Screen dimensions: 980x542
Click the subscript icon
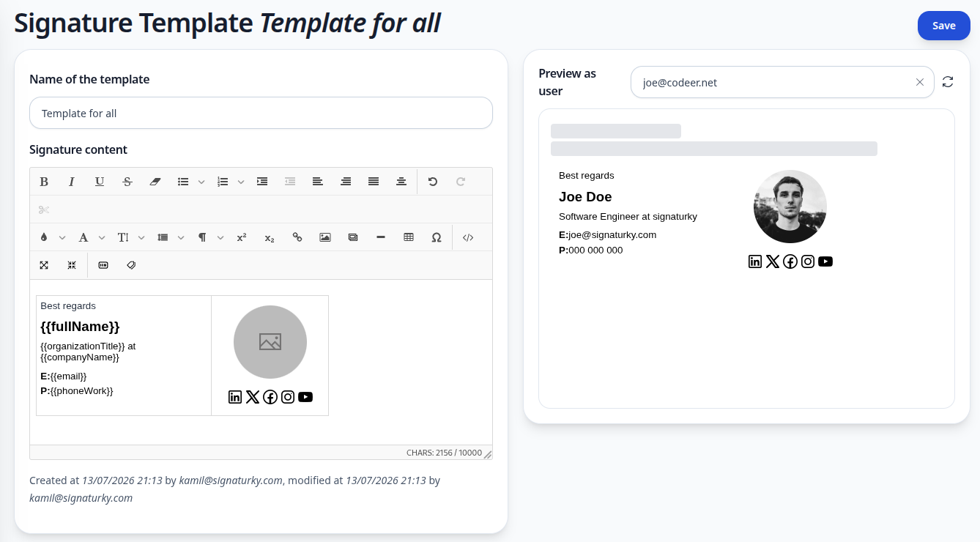click(x=270, y=237)
